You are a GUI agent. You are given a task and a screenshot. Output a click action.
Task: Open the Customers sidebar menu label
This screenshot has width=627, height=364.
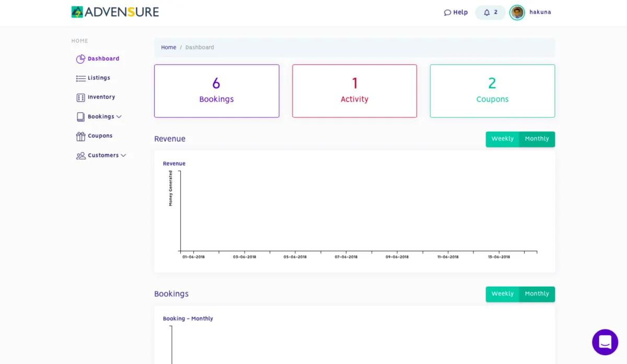coord(103,156)
